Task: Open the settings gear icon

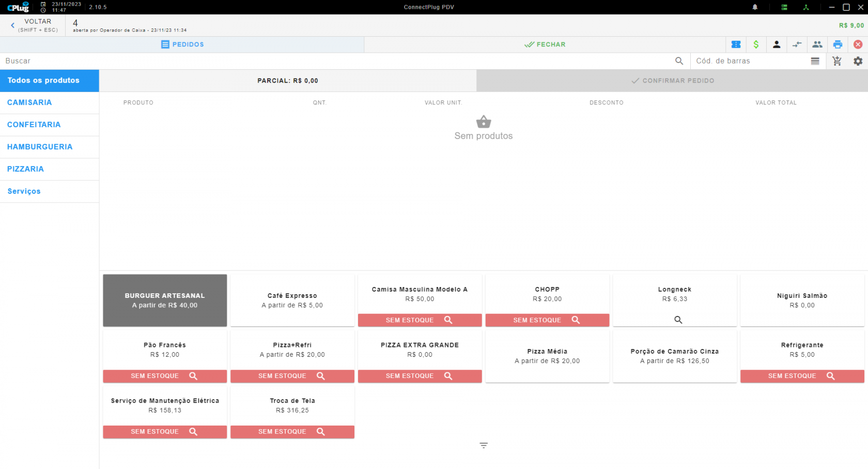Action: [x=858, y=61]
